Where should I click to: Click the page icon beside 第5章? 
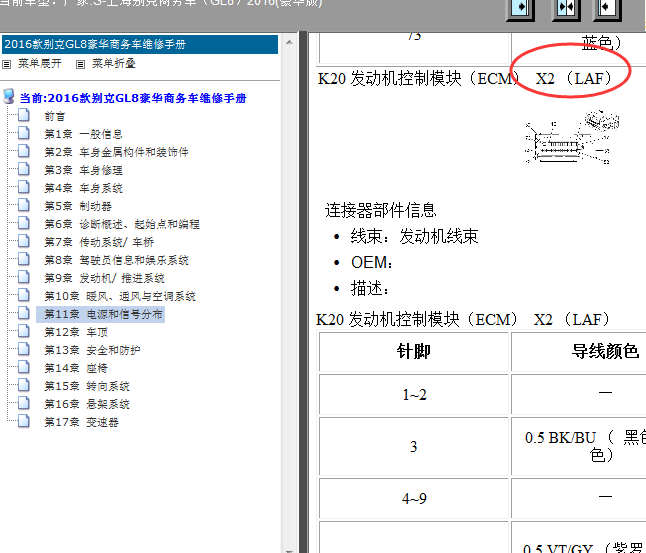click(24, 205)
